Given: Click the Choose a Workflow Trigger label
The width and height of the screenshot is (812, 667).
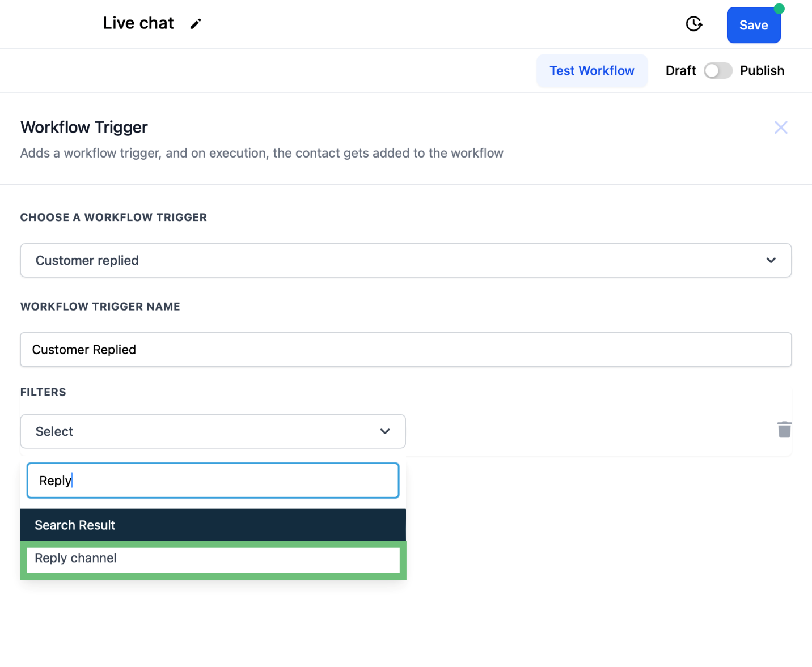Looking at the screenshot, I should coord(113,218).
